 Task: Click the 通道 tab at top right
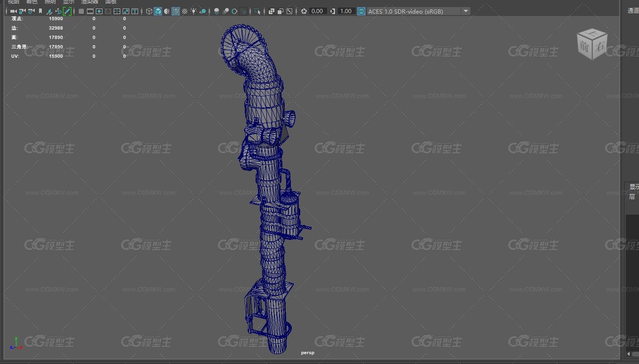(x=633, y=11)
